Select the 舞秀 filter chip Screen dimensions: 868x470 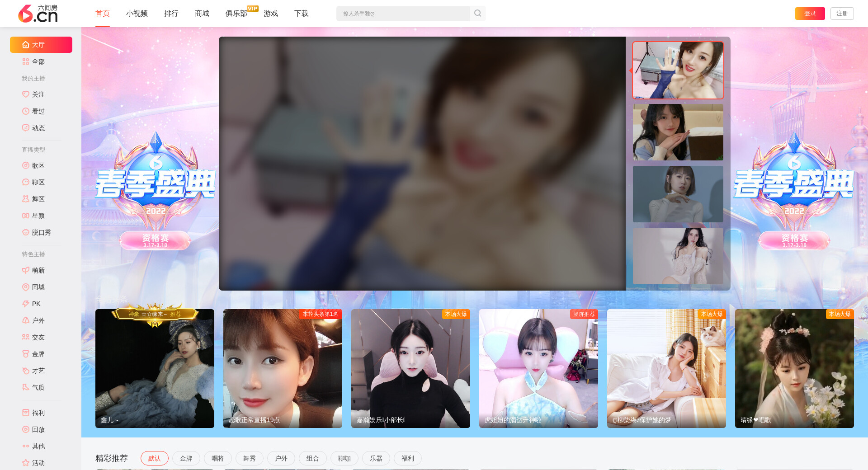coord(250,458)
